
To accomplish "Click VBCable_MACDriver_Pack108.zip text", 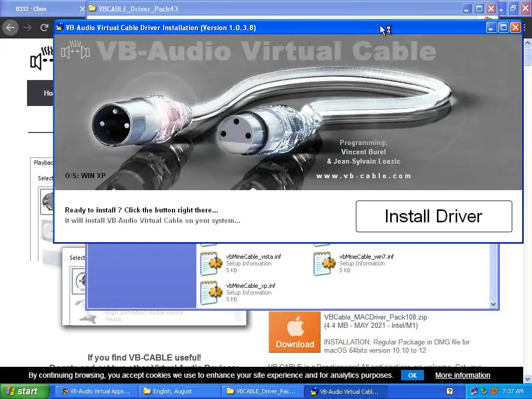I will click(375, 317).
